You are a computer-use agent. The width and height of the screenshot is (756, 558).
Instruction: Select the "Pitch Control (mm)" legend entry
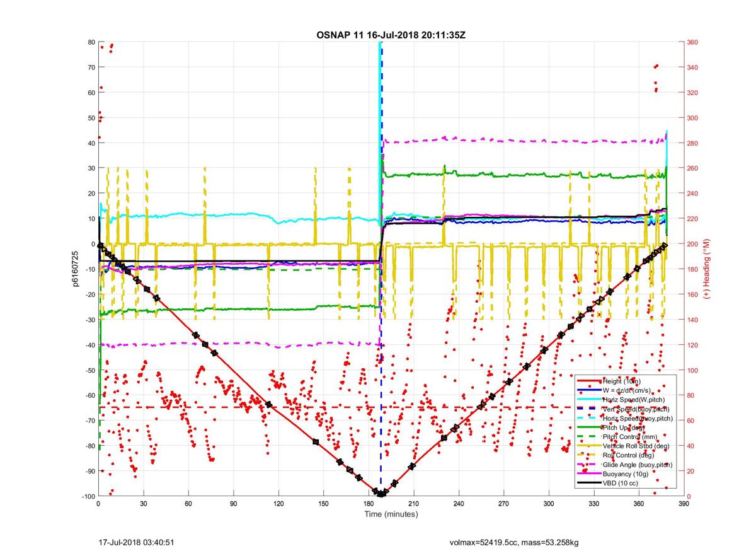[x=630, y=436]
